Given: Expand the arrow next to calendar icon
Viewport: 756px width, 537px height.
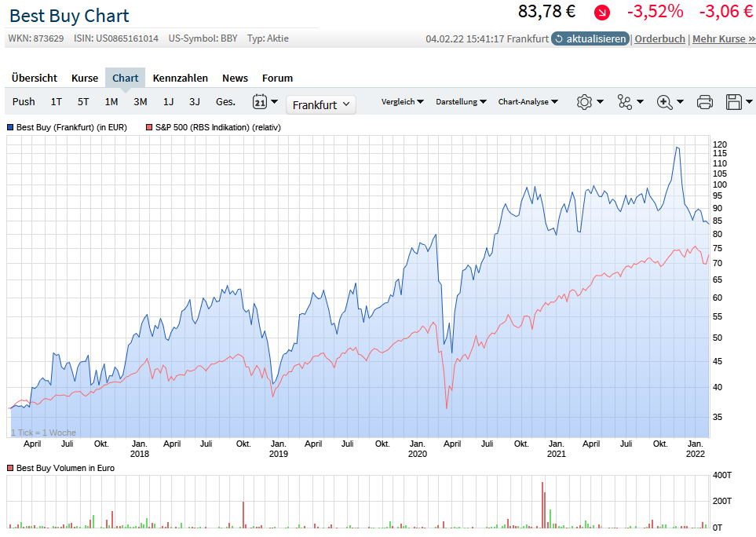Looking at the screenshot, I should (x=274, y=102).
